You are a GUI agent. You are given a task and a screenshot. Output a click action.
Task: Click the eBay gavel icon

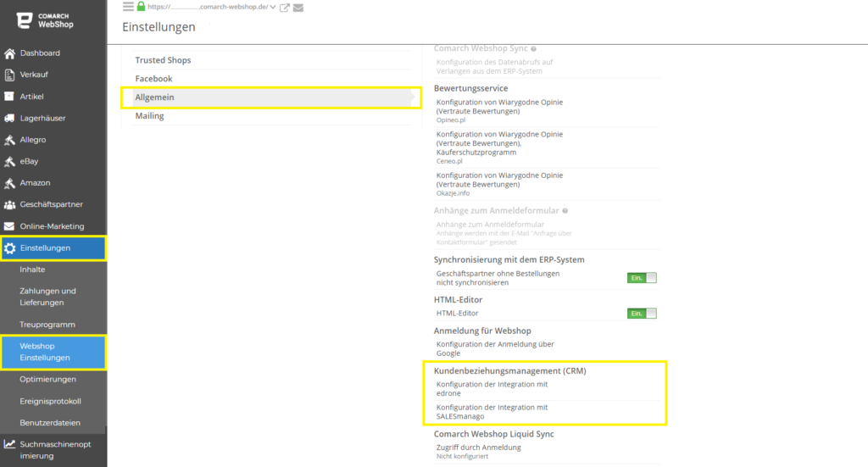click(9, 162)
